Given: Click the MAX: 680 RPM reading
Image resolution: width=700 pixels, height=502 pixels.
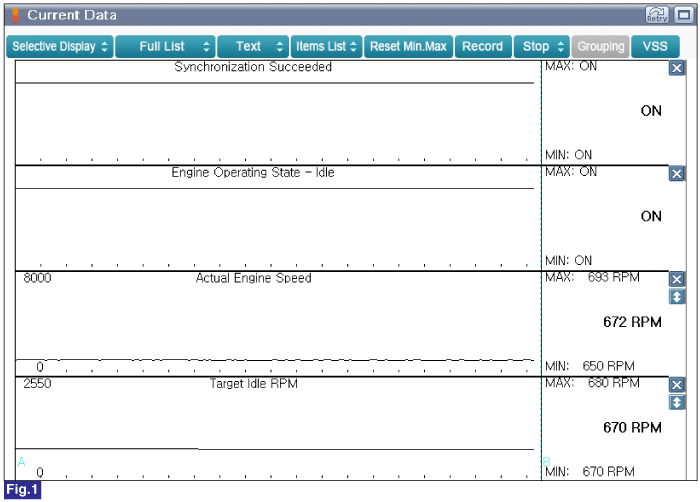Looking at the screenshot, I should coord(592,383).
